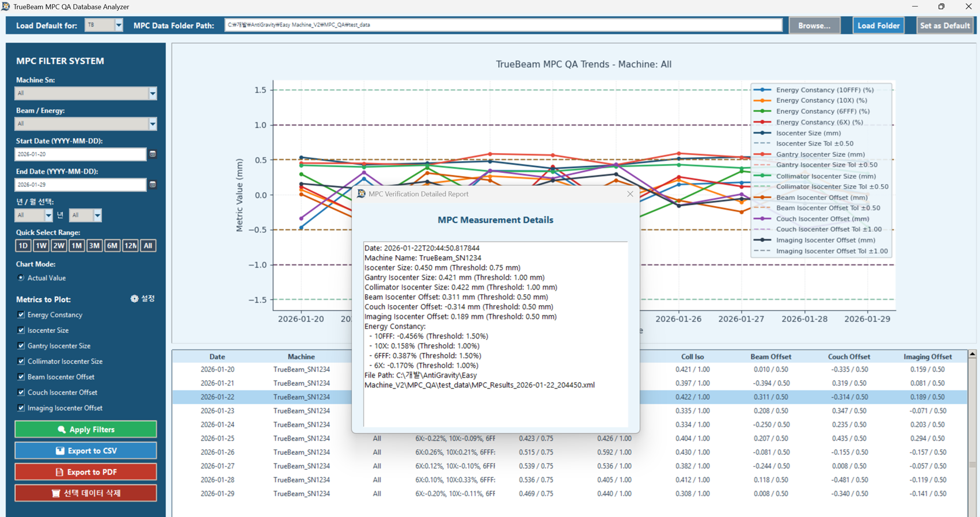
Task: Click the File Path line in report
Action: point(480,380)
